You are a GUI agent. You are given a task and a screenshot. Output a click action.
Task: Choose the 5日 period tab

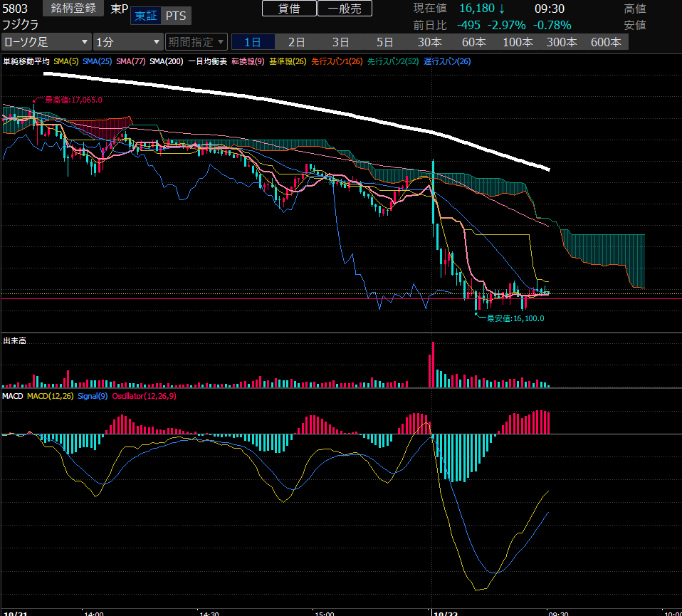coord(384,42)
